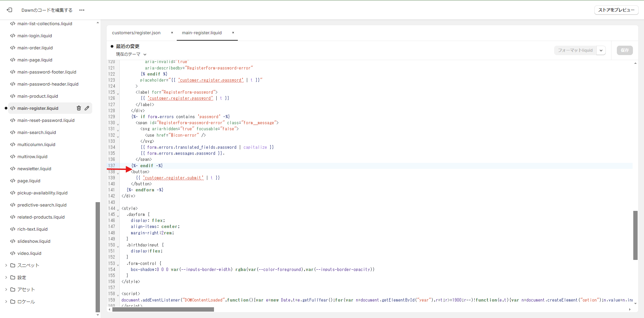Click the sidebar scroll-down arrow

pyautogui.click(x=98, y=315)
